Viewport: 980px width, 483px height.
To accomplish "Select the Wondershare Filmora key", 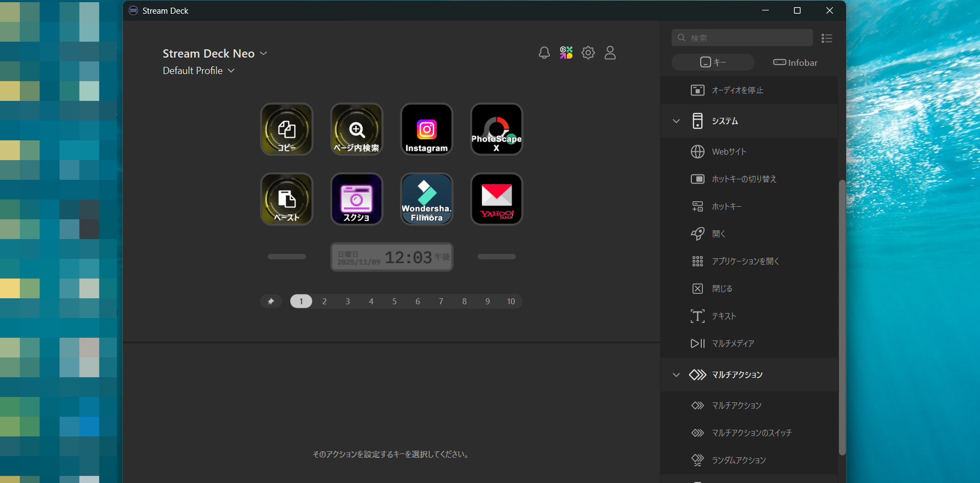I will tap(426, 199).
